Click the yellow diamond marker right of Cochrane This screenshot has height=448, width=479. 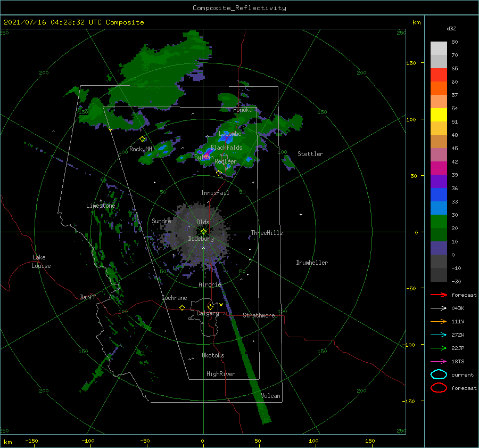pyautogui.click(x=182, y=307)
